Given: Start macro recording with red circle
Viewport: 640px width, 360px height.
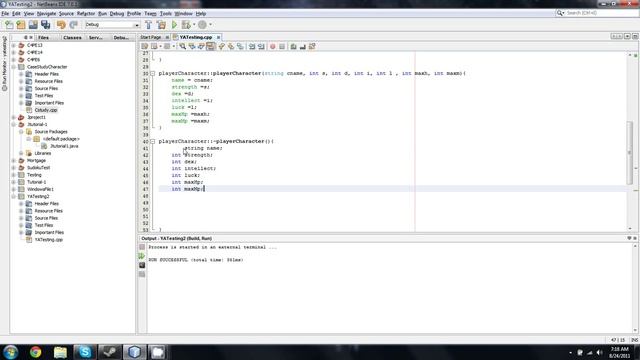Looking at the screenshot, I should point(273,47).
